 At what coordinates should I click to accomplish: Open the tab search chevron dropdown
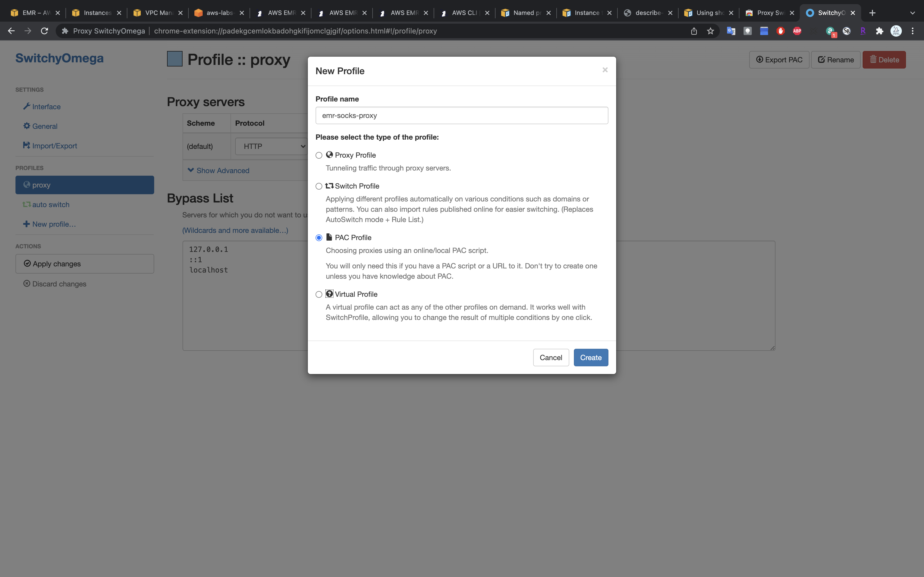tap(912, 13)
